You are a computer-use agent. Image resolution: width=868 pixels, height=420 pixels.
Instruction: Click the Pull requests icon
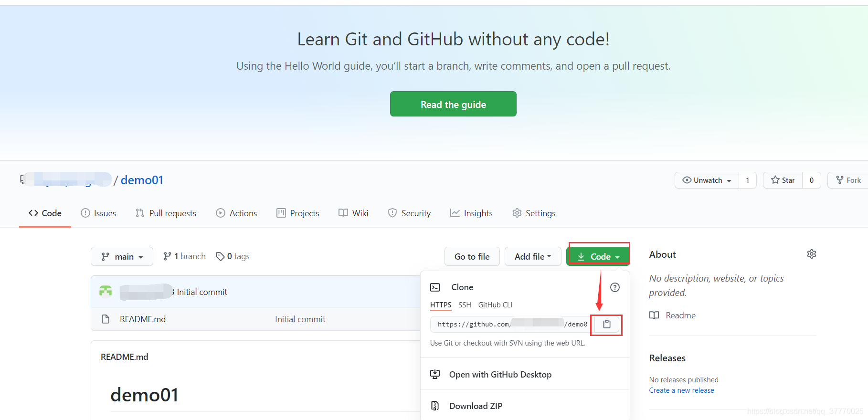[x=140, y=213]
